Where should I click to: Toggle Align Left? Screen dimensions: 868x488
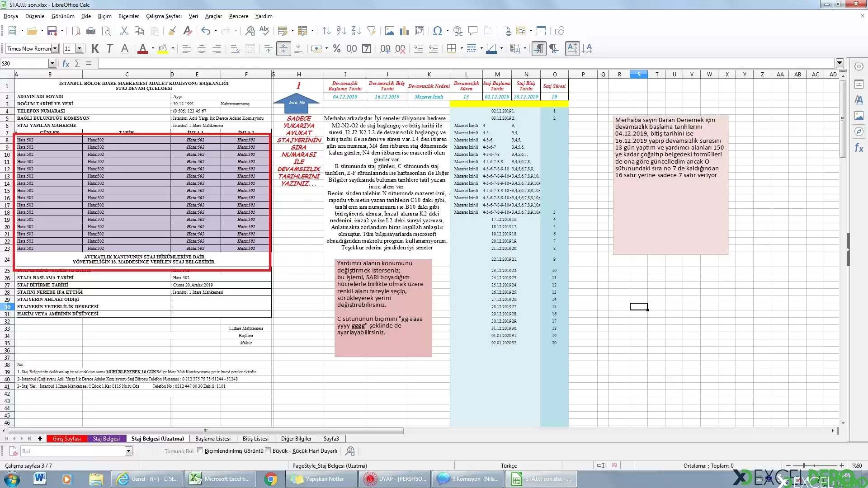click(187, 48)
